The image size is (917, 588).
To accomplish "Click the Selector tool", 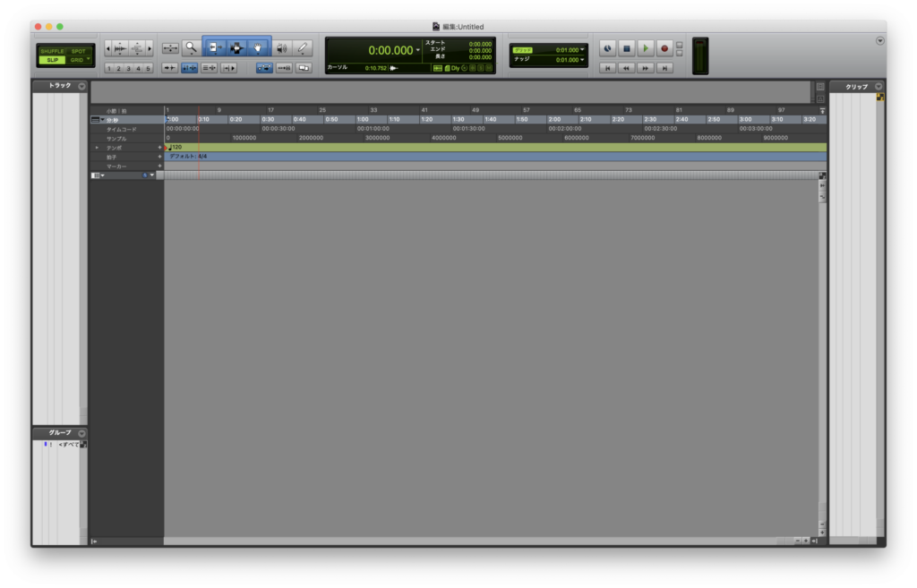I will [x=237, y=48].
